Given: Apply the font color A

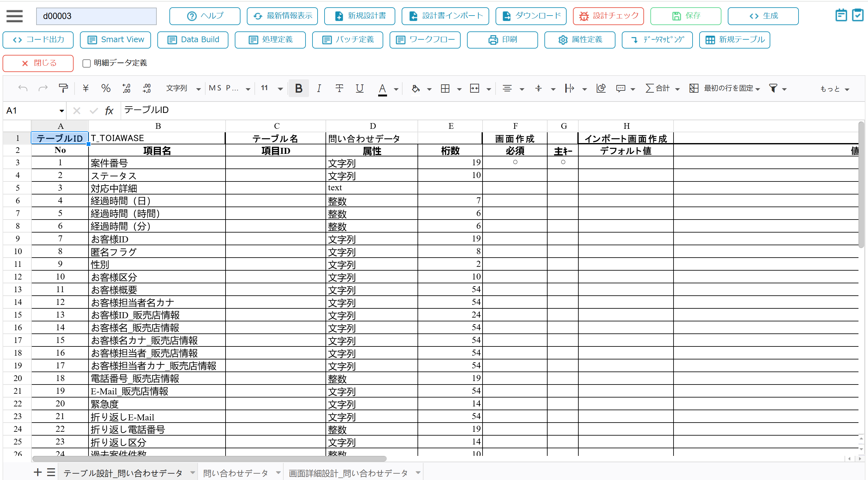Looking at the screenshot, I should [382, 89].
